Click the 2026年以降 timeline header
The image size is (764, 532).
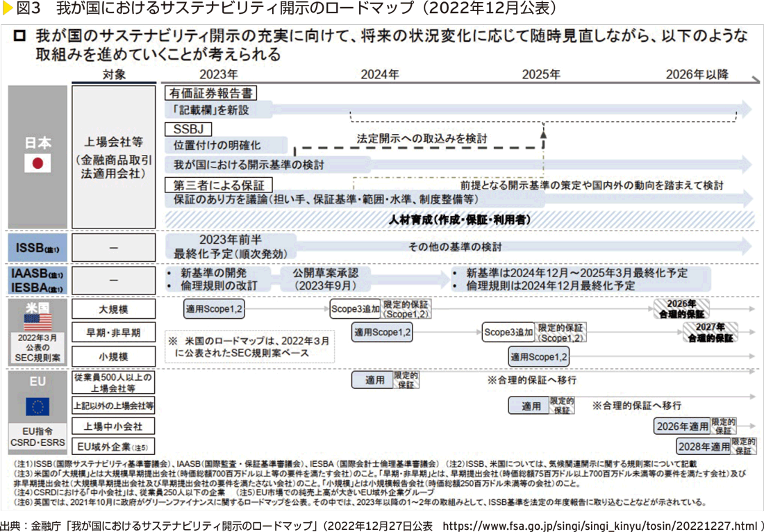[x=697, y=74]
